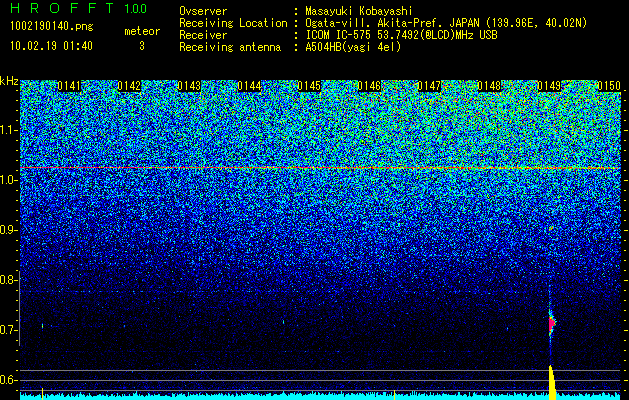
Task: Click the Receiver label
Action: (203, 35)
